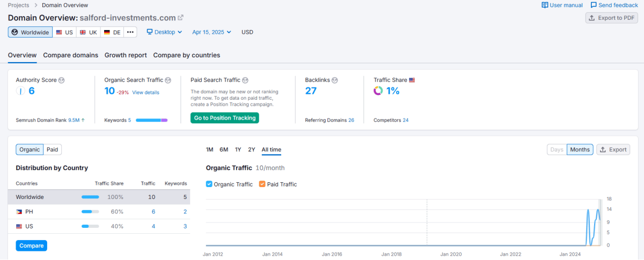Click the Paid Search Traffic info icon
644x260 pixels.
coord(245,80)
